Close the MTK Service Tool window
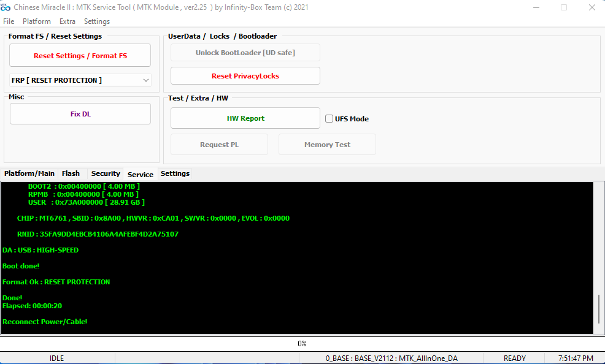The height and width of the screenshot is (364, 605). (592, 7)
